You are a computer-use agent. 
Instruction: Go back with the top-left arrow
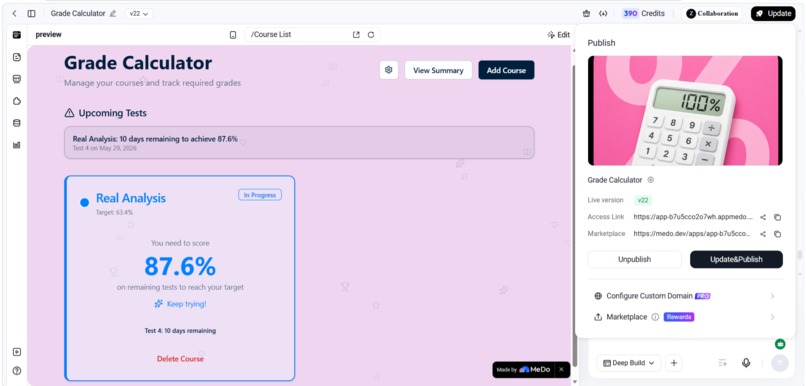[x=14, y=13]
